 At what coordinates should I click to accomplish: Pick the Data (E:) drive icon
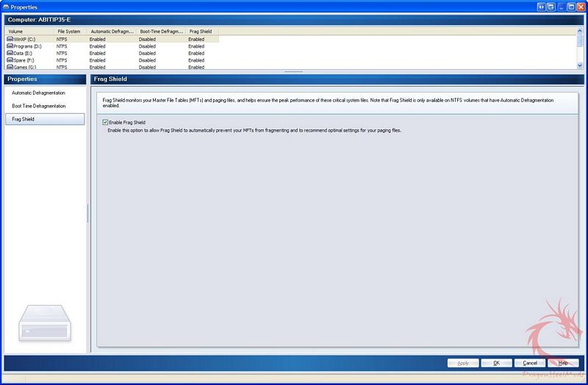10,54
